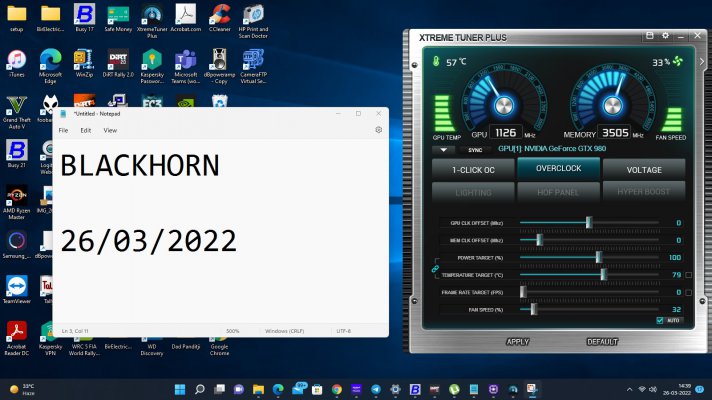
Task: Click Windows Start button on taskbar
Action: 180,389
